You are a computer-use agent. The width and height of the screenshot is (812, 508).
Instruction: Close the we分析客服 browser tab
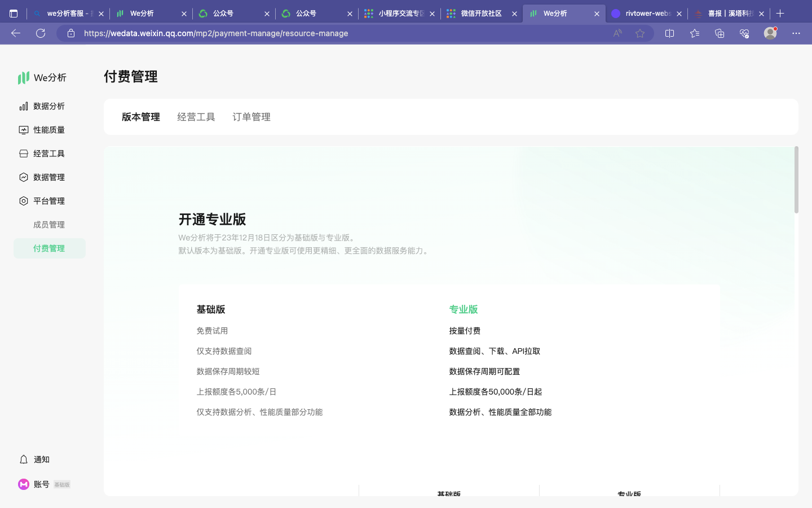(101, 14)
